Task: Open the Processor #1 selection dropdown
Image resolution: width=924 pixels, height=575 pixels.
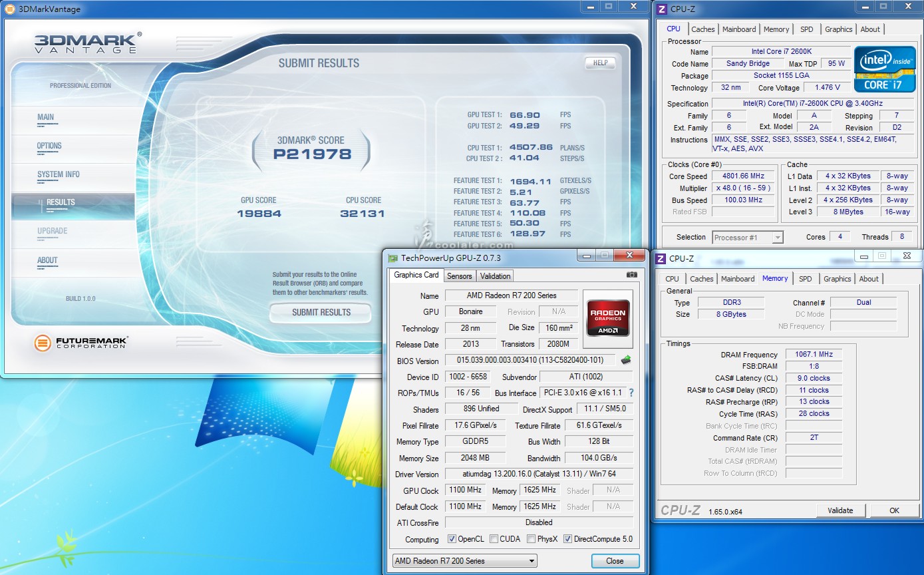Action: pos(748,237)
